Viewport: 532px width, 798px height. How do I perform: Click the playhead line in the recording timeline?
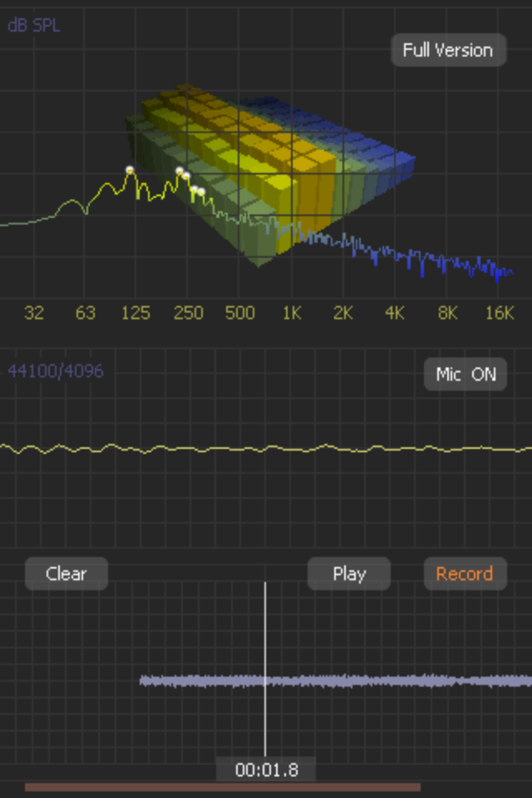coord(265,669)
